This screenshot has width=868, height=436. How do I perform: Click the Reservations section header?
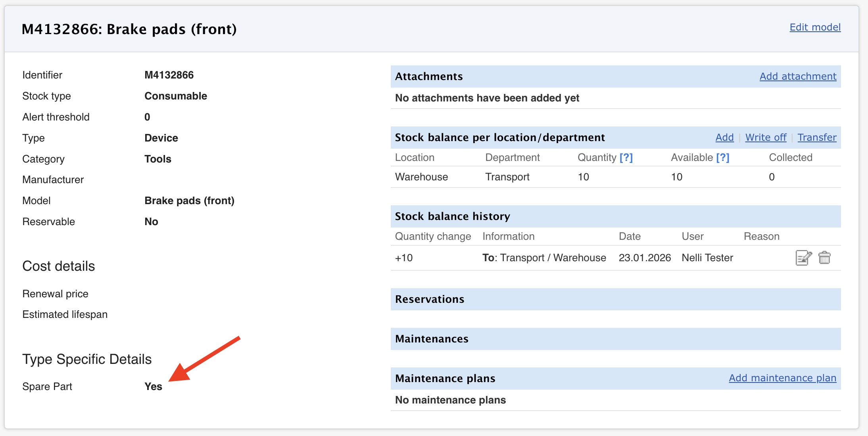(430, 299)
